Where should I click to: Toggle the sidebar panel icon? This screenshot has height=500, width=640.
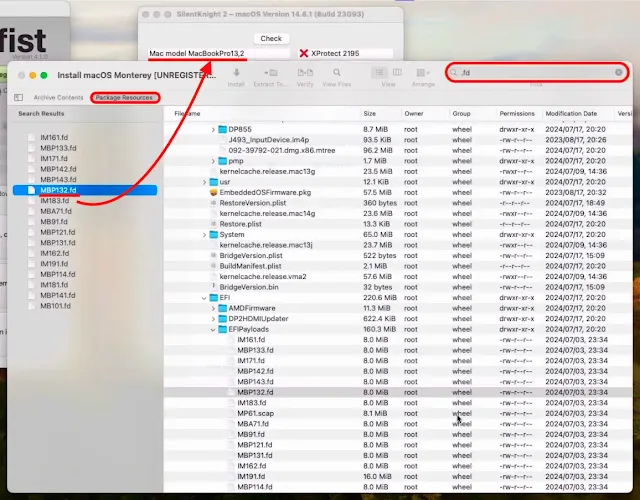pyautogui.click(x=18, y=97)
